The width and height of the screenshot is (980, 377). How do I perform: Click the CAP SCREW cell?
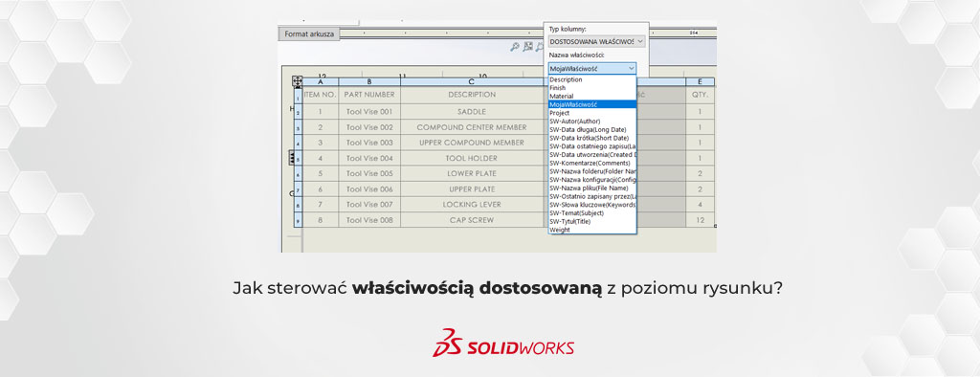click(472, 220)
